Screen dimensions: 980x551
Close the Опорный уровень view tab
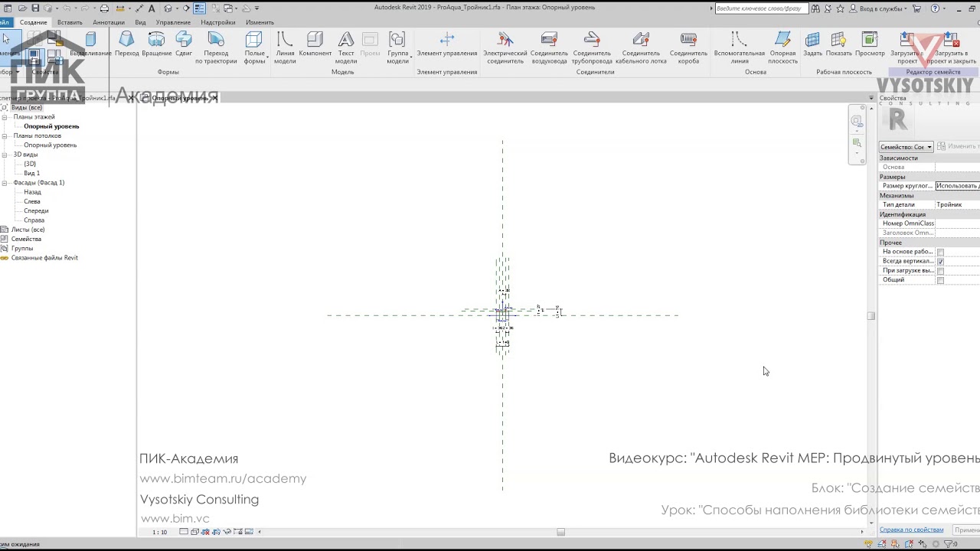click(214, 98)
